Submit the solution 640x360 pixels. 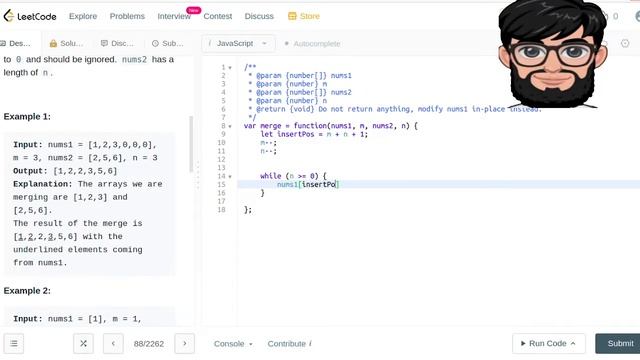click(618, 343)
